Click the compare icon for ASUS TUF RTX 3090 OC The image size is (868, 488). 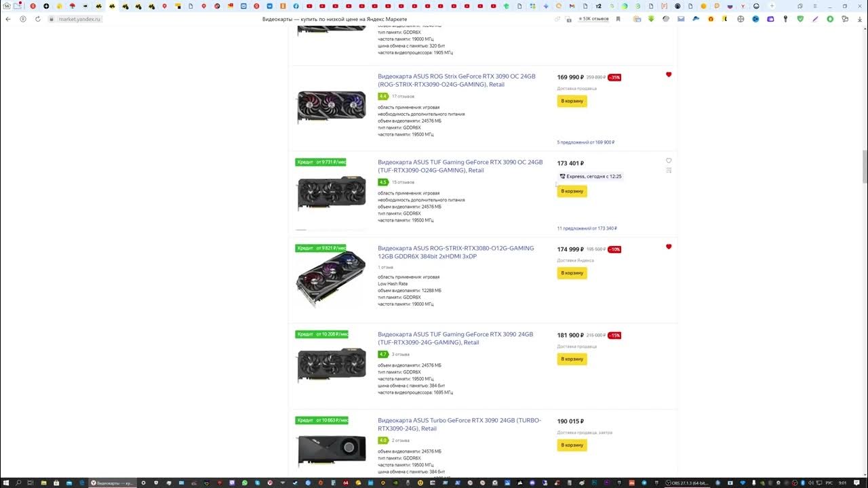point(669,171)
